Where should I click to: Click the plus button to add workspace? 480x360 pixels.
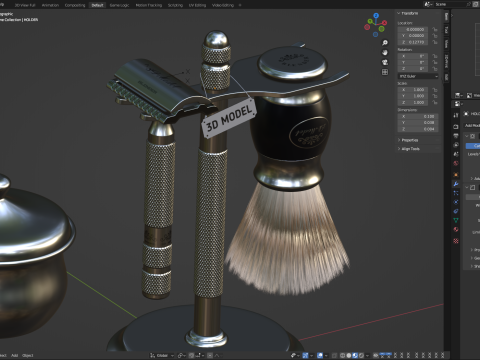(x=240, y=5)
